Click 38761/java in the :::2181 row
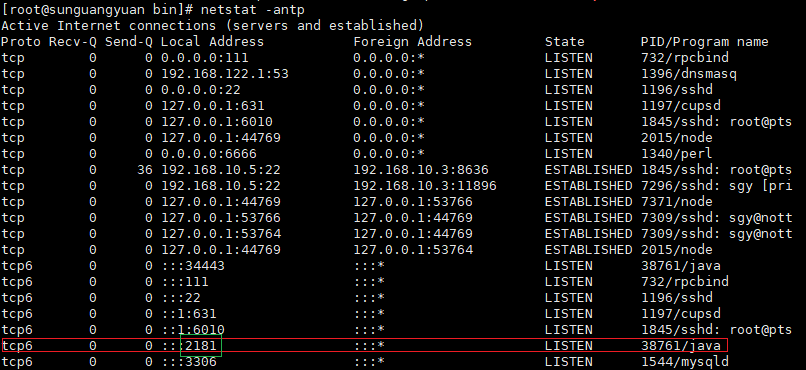This screenshot has height=370, width=806. (681, 345)
